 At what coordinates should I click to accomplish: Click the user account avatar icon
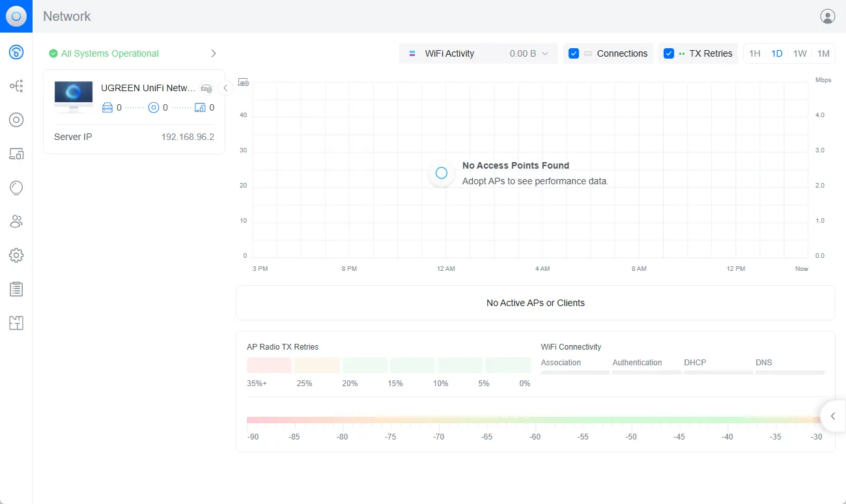[x=827, y=16]
